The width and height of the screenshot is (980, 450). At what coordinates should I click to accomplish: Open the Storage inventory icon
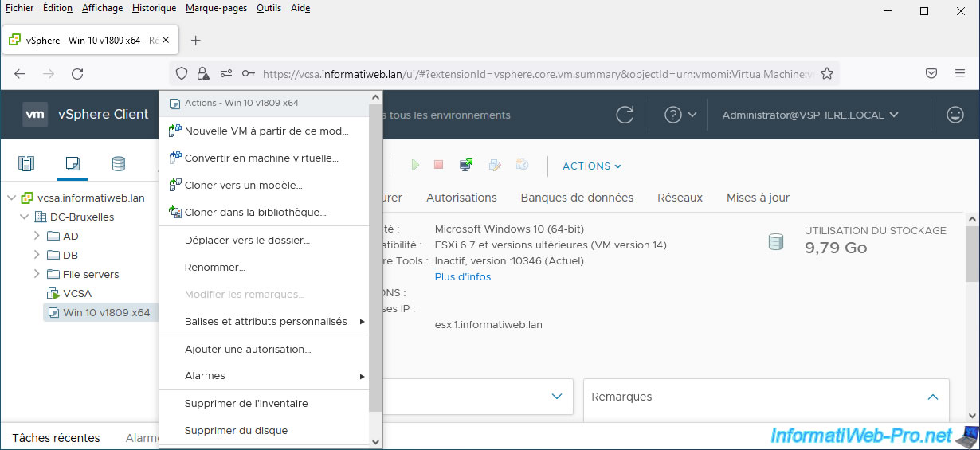[x=118, y=164]
